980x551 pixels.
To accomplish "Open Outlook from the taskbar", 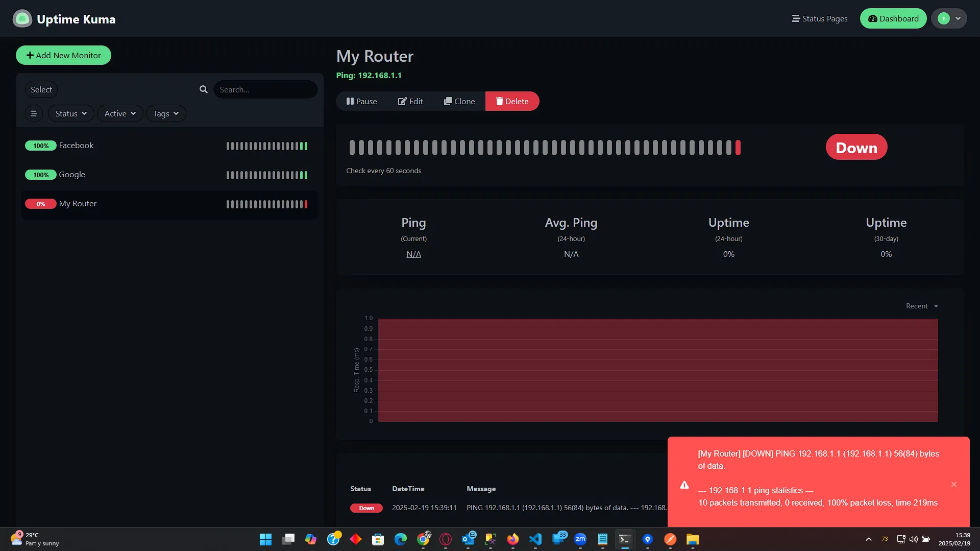I will [x=468, y=539].
